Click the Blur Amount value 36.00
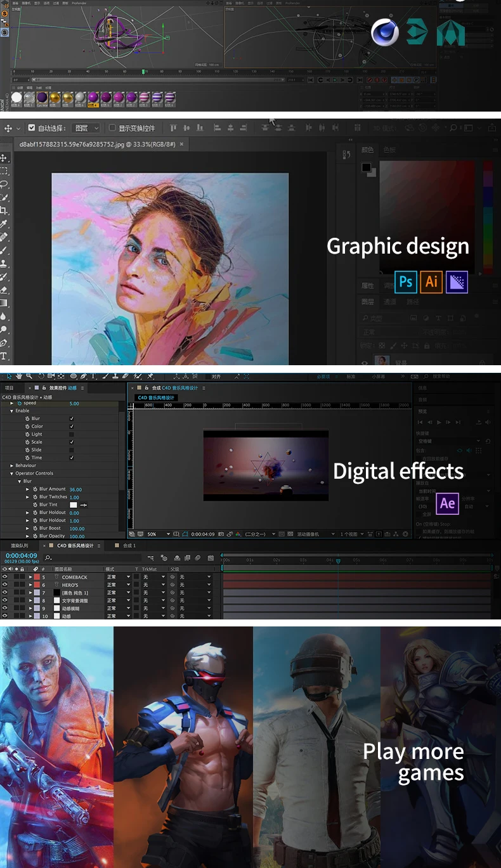This screenshot has height=868, width=501. (x=75, y=489)
